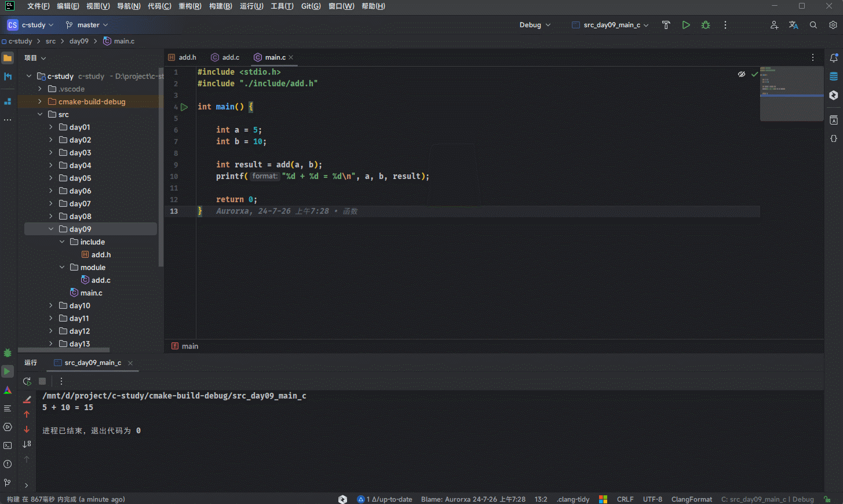The image size is (843, 504).
Task: Open the Notifications bell panel
Action: pyautogui.click(x=834, y=58)
